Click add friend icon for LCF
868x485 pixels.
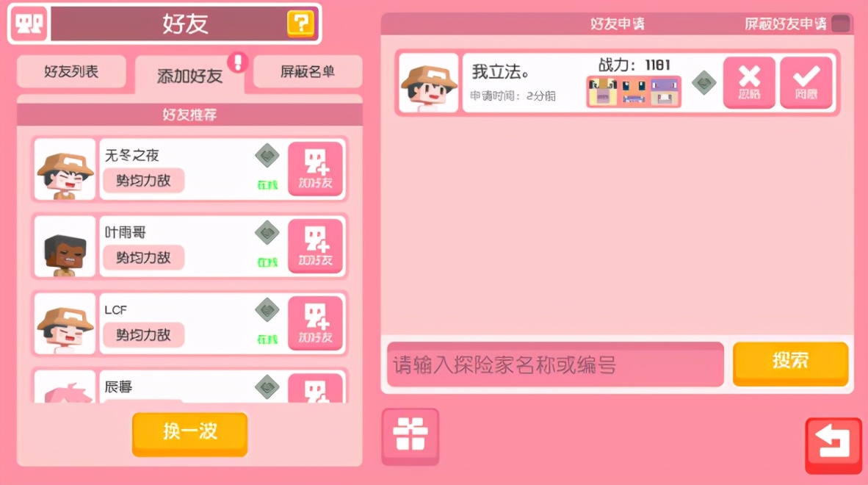pos(315,323)
